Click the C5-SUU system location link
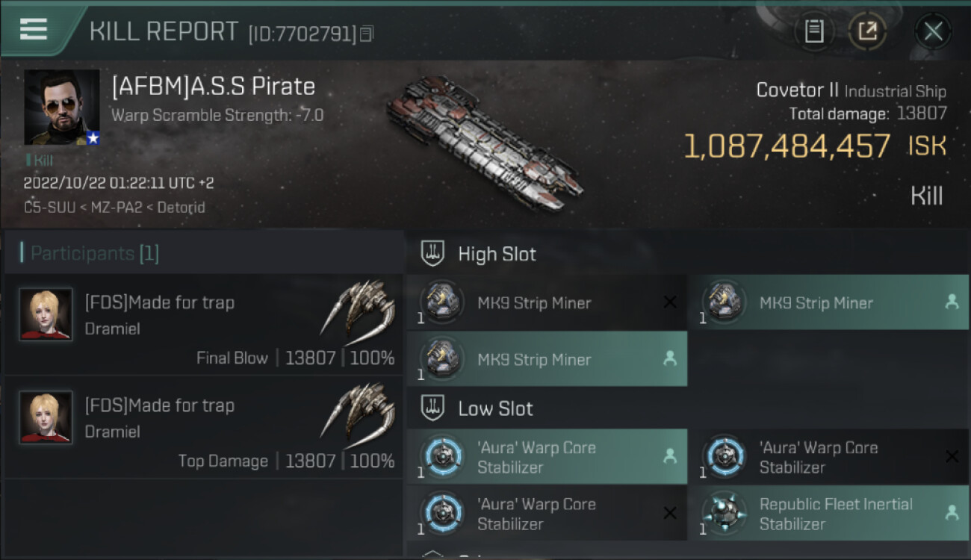This screenshot has height=560, width=971. tap(49, 208)
